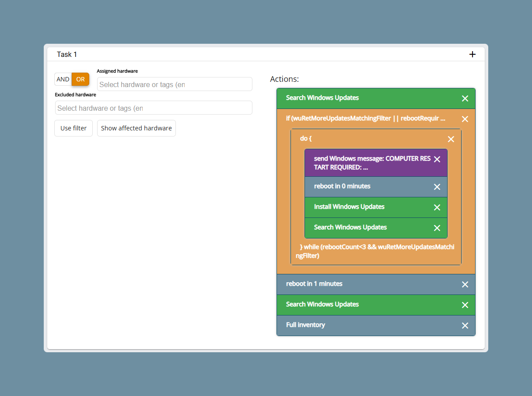Select the reboot in 1 minutes label
Screen dimensions: 532x396
point(314,284)
